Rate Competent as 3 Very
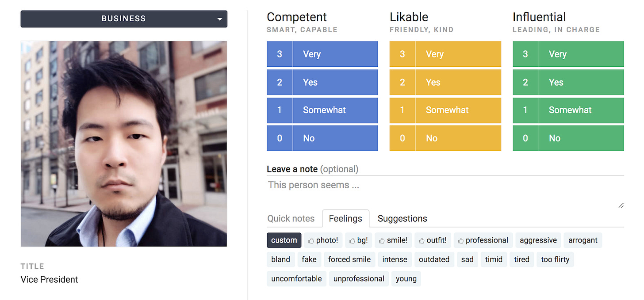Image resolution: width=644 pixels, height=300 pixels. point(322,54)
